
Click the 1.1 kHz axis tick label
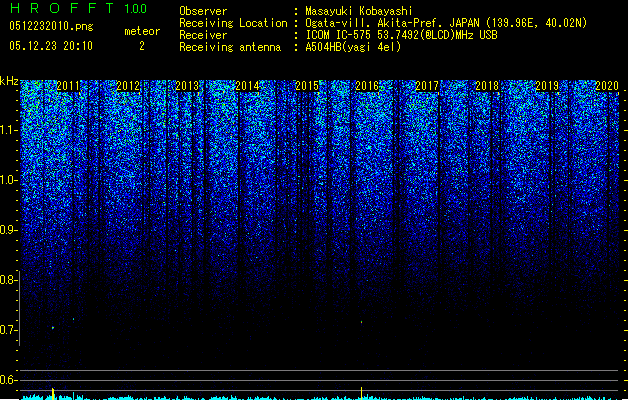coord(9,130)
